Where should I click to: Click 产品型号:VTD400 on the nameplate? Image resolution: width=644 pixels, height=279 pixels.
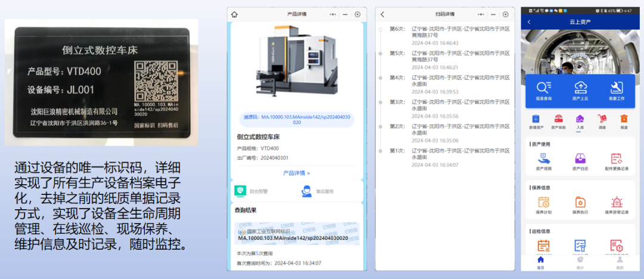(x=64, y=72)
